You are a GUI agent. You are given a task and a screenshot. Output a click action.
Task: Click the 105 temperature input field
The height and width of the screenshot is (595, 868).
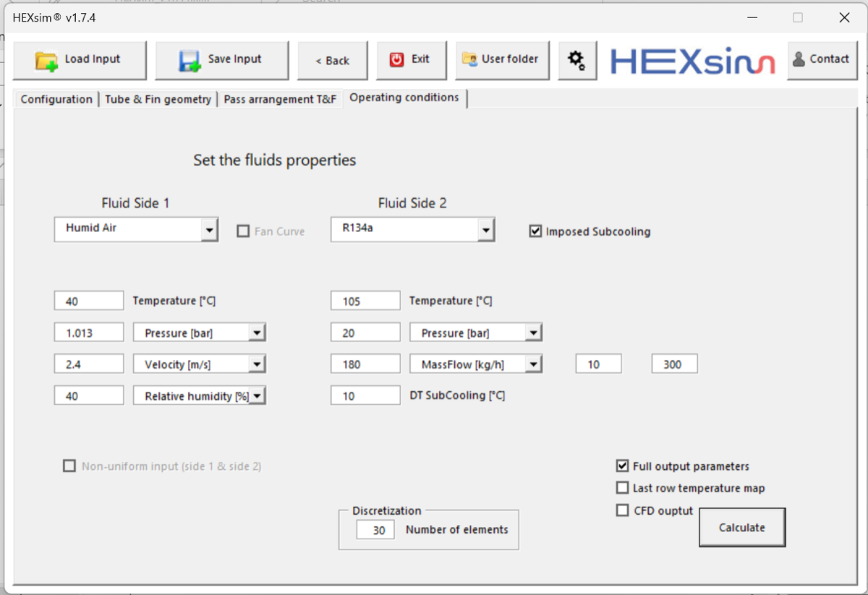(365, 301)
